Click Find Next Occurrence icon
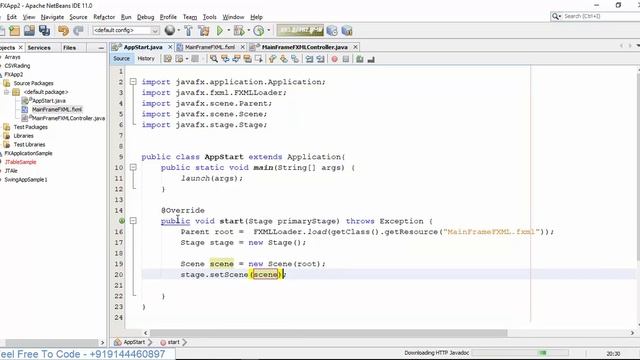Screen dimensions: 640x360 tap(236, 59)
